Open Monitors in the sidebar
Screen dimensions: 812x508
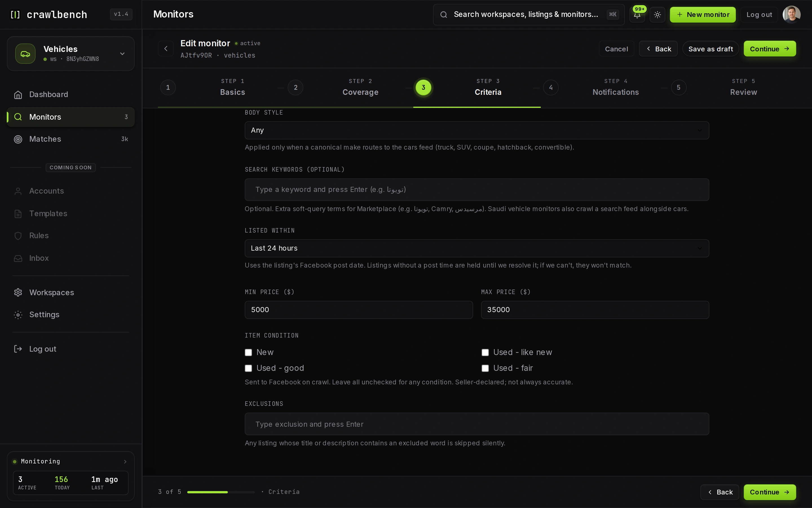click(71, 117)
